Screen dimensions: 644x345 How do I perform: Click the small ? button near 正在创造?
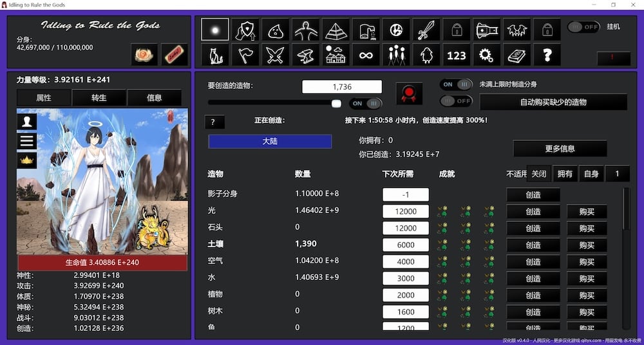(x=214, y=122)
